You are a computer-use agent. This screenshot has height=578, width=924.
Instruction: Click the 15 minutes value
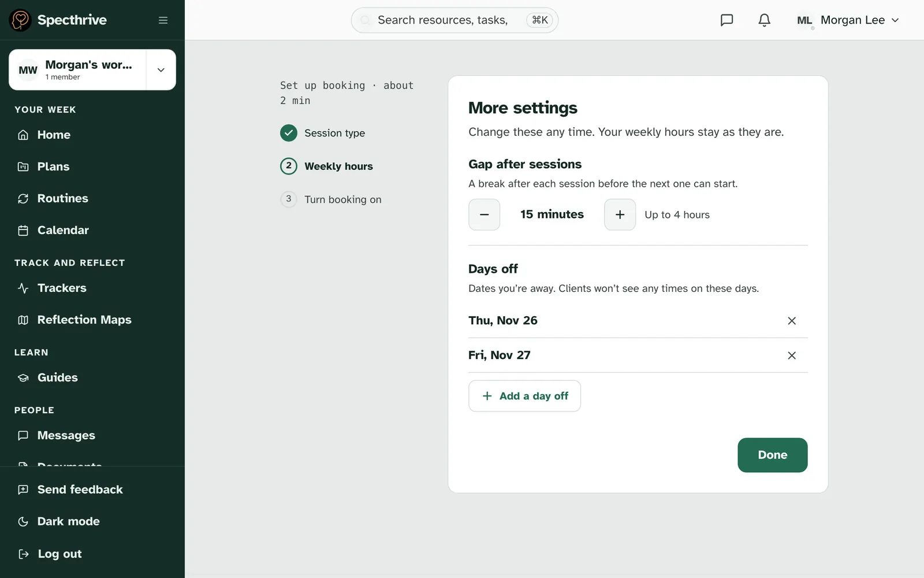[x=552, y=214]
